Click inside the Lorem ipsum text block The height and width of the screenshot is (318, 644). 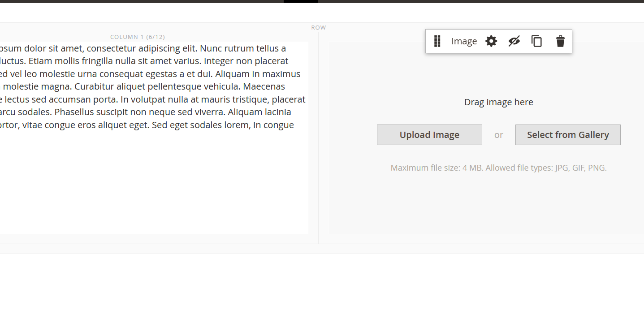tap(148, 86)
